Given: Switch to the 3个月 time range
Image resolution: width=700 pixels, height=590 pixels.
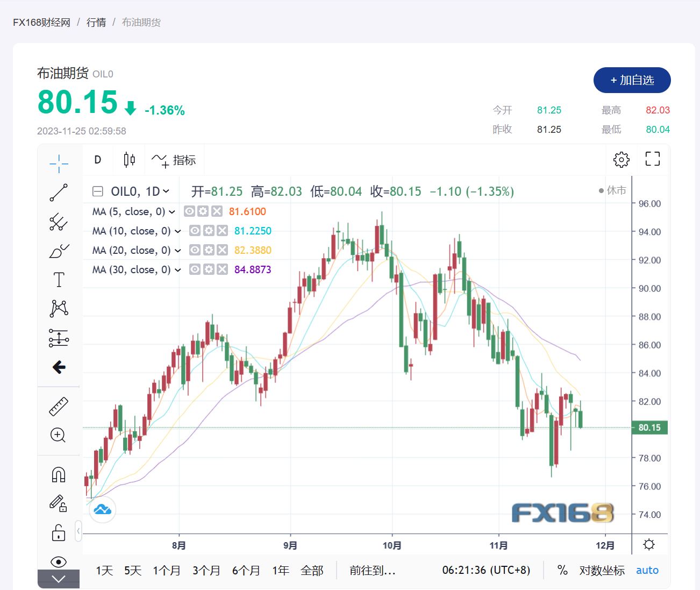Looking at the screenshot, I should coord(206,570).
